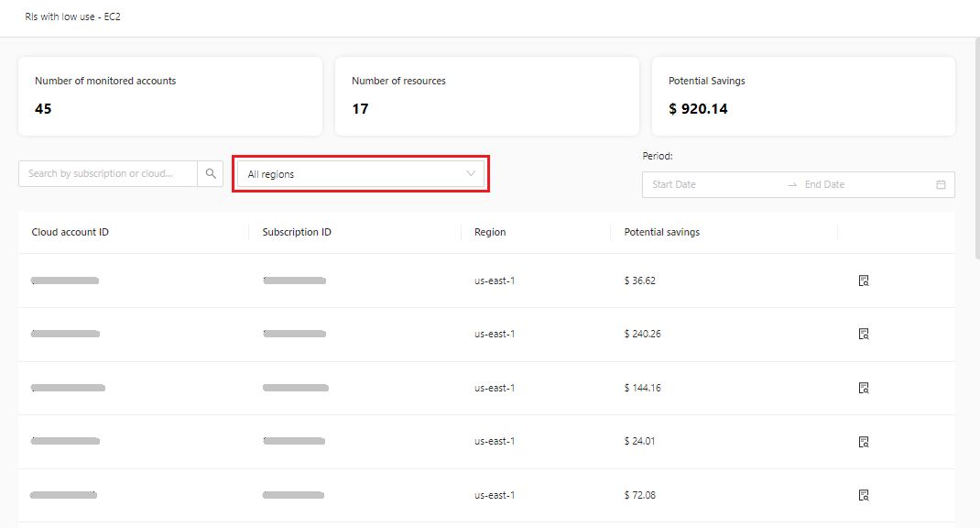The width and height of the screenshot is (980, 528).
Task: Select the Number of resources card
Action: [486, 96]
